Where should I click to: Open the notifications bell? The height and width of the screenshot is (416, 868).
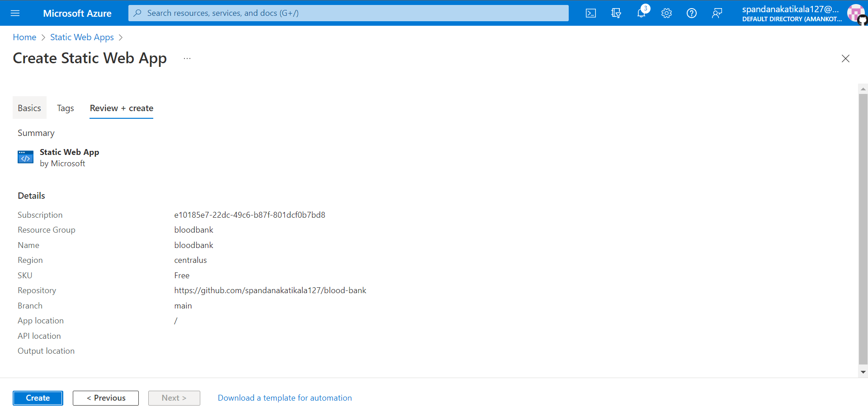point(642,13)
